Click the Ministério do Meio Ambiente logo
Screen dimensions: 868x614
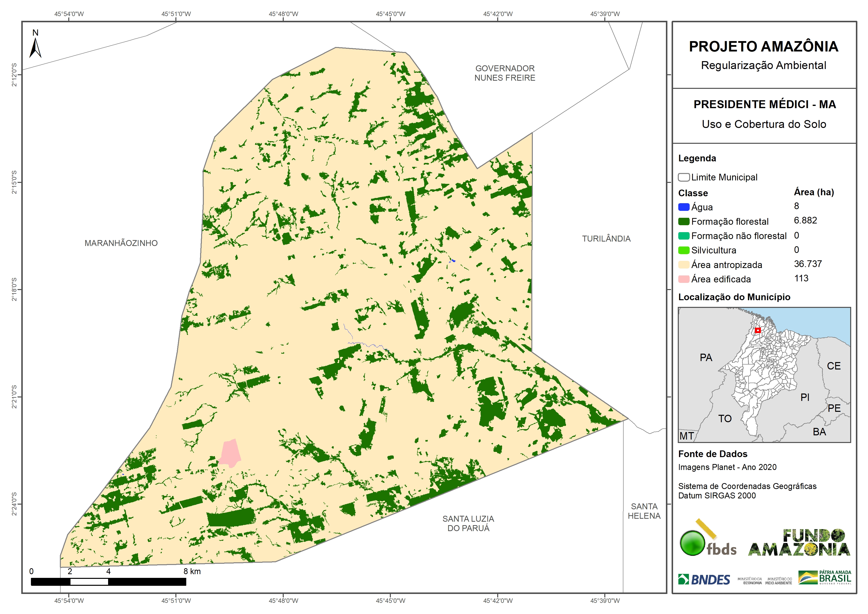coord(778,581)
